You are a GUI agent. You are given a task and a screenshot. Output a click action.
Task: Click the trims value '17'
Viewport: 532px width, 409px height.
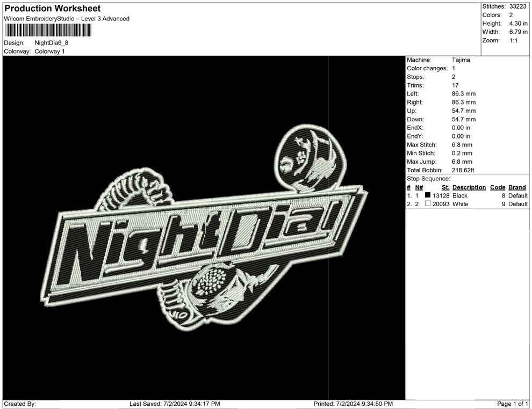[x=455, y=85]
